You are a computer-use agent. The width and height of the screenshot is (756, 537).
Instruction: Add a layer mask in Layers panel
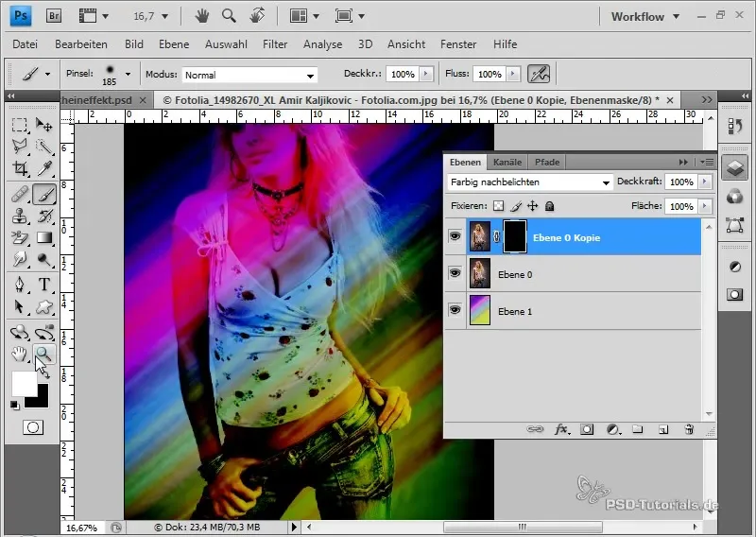click(587, 429)
